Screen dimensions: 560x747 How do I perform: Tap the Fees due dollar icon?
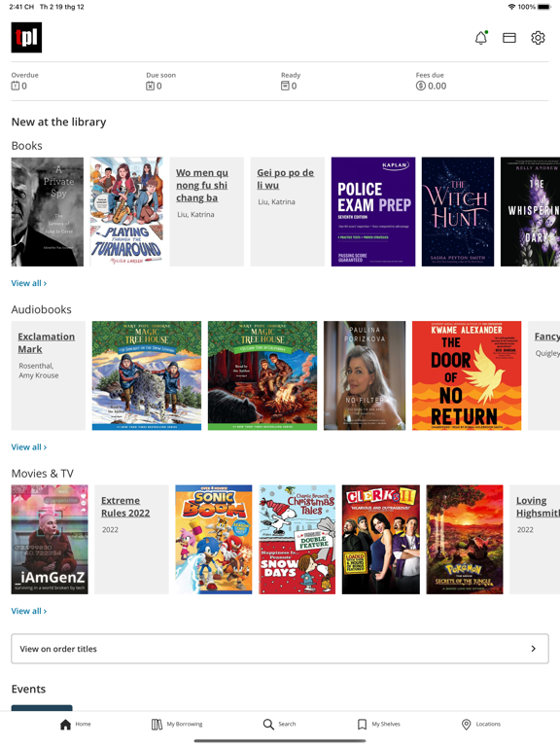420,86
